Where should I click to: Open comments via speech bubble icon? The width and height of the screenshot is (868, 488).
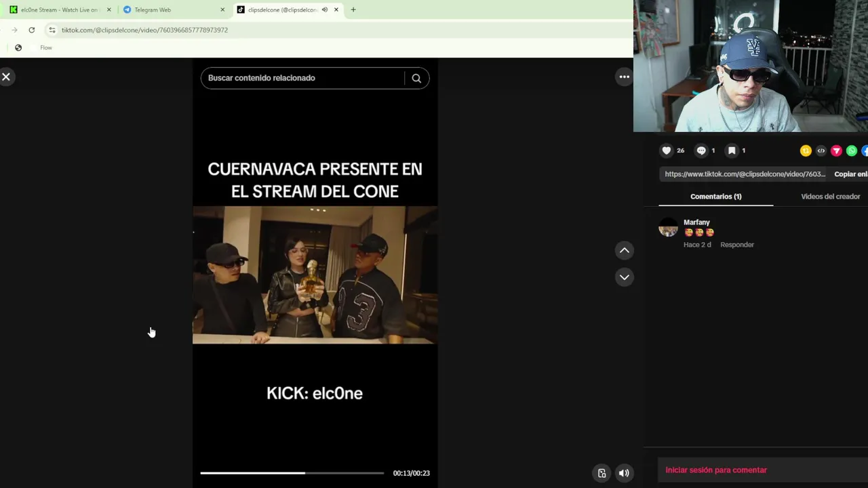701,150
